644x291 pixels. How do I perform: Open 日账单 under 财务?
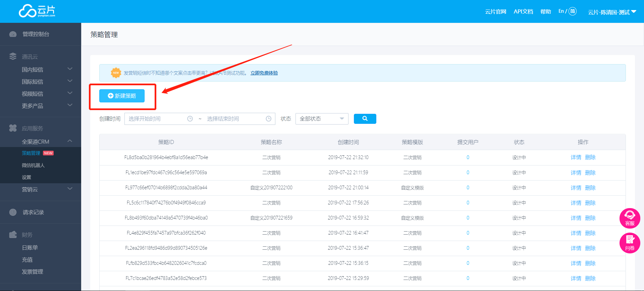pos(30,247)
